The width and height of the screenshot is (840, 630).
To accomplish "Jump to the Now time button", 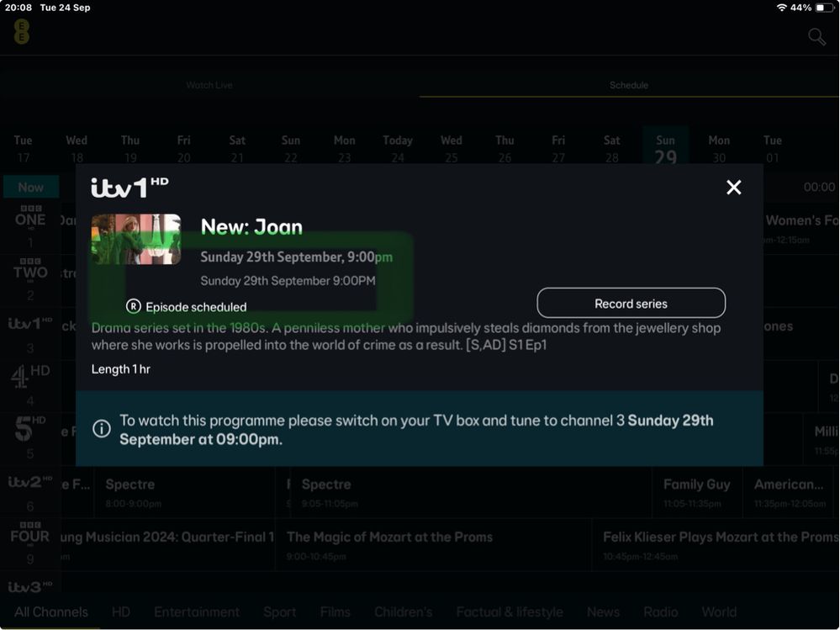I will tap(30, 187).
